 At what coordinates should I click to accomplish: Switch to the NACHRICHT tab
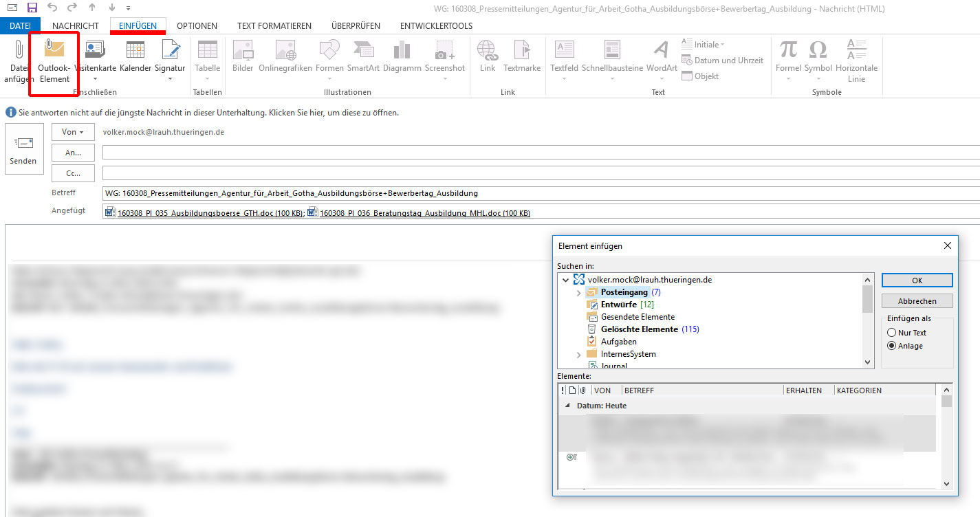[76, 26]
